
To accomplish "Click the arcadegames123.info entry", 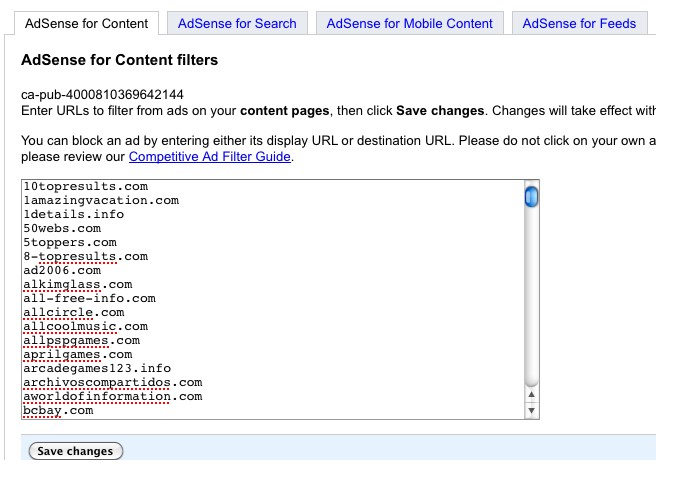I will (97, 368).
